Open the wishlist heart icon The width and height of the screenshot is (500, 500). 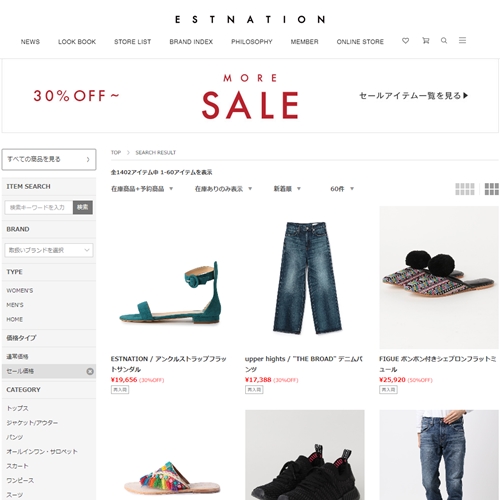tap(405, 41)
